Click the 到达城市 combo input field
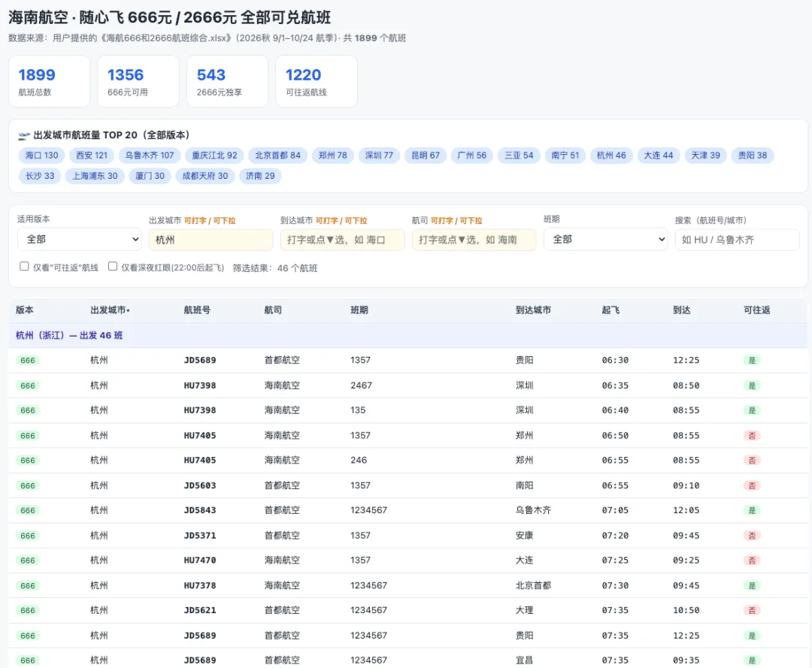 pos(342,240)
